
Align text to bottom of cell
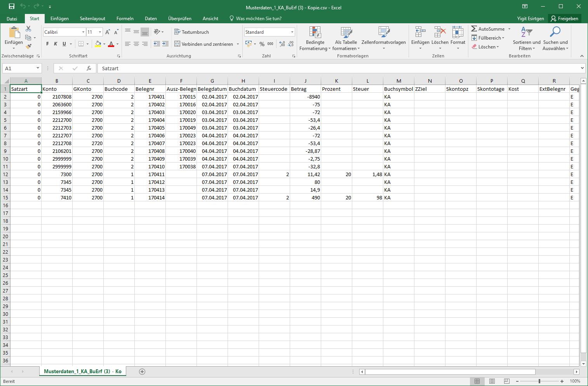pos(144,32)
